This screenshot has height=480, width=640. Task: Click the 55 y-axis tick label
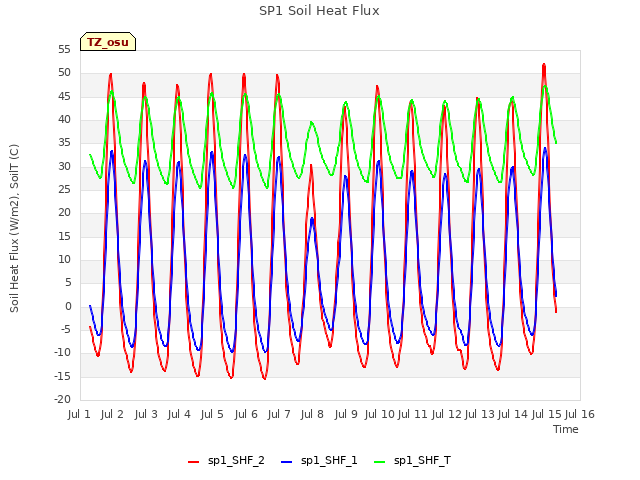(64, 49)
